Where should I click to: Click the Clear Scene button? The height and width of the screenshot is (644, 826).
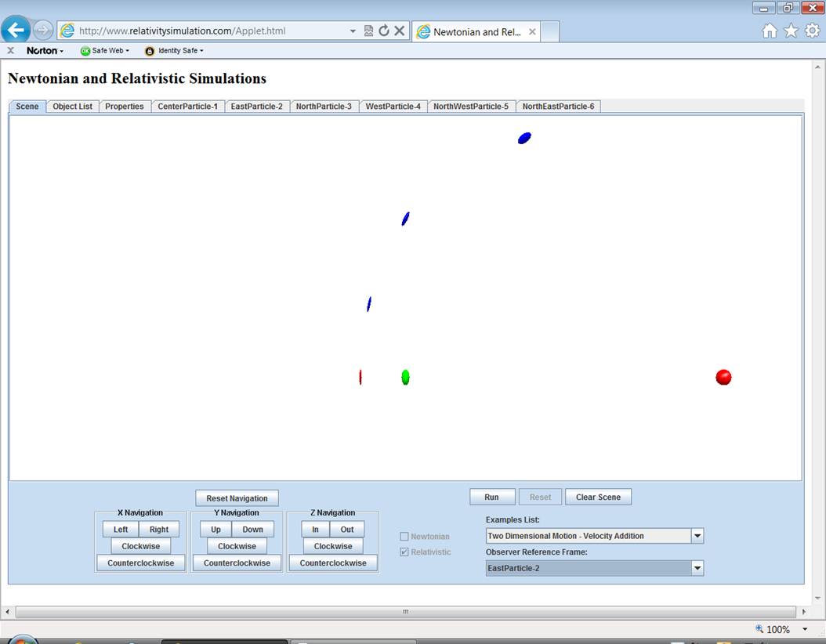point(598,497)
